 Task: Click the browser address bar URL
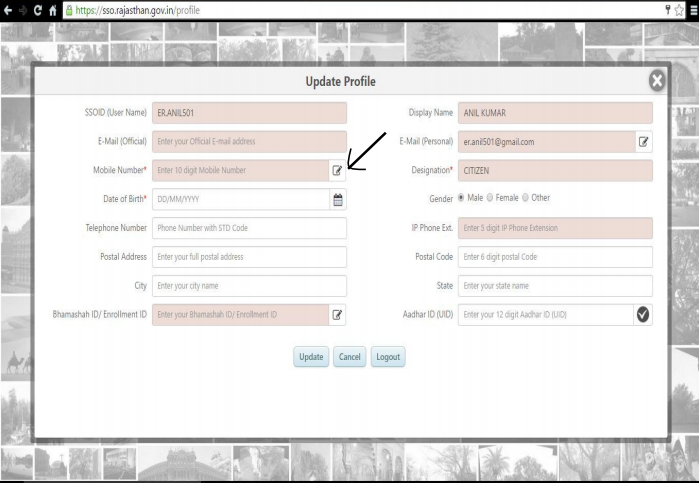tap(137, 10)
